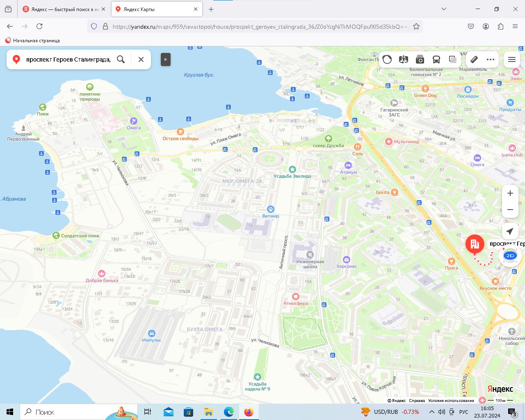Open street panoramas layer
Screen dimensions: 525x420
pyautogui.click(x=404, y=59)
